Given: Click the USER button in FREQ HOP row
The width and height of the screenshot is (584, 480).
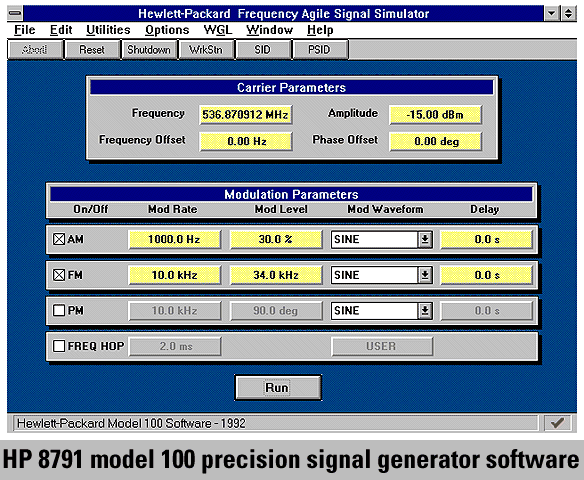Looking at the screenshot, I should (x=382, y=346).
